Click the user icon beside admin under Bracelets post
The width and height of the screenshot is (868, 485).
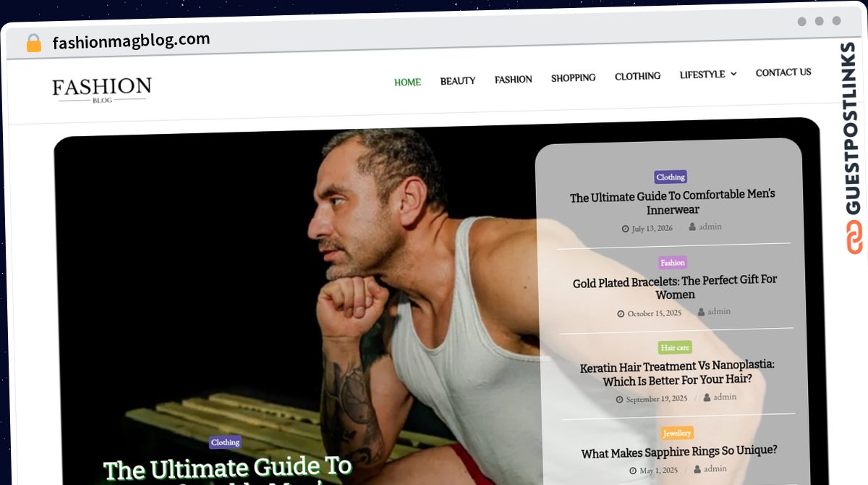pyautogui.click(x=701, y=312)
